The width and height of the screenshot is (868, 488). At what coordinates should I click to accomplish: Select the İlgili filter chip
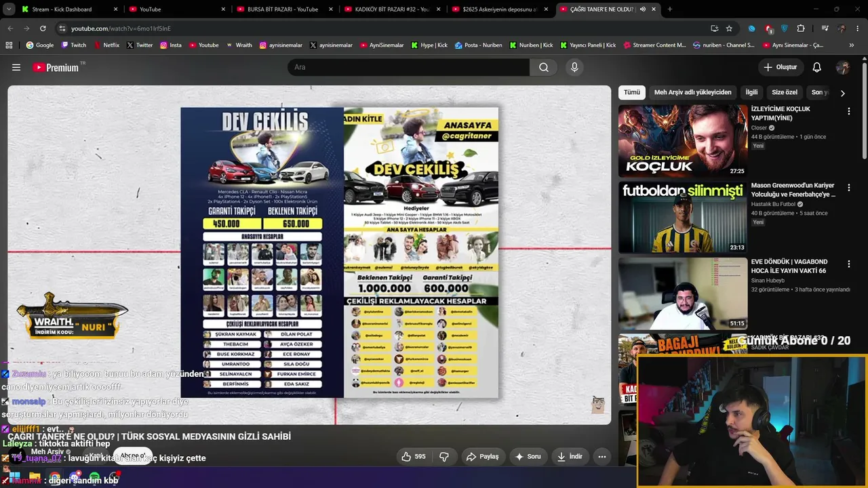[751, 92]
